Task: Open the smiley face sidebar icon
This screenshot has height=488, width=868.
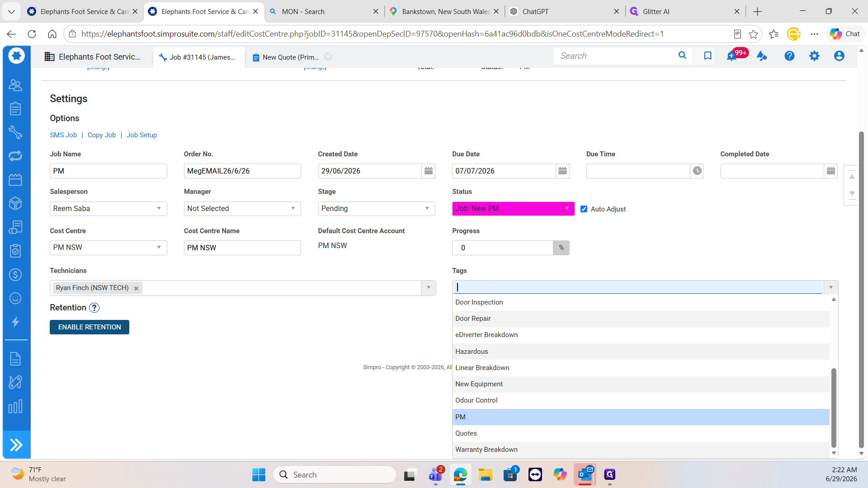Action: coord(15,298)
